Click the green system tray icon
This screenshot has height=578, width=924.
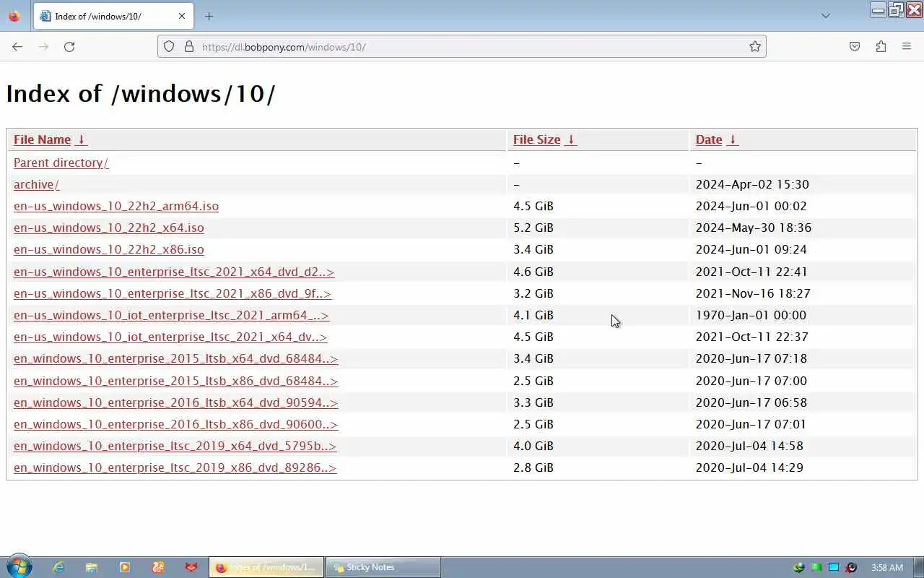(x=816, y=568)
